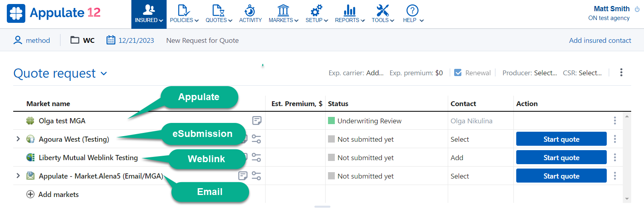The height and width of the screenshot is (213, 644).
Task: Click the Add insured contact link
Action: (x=600, y=40)
